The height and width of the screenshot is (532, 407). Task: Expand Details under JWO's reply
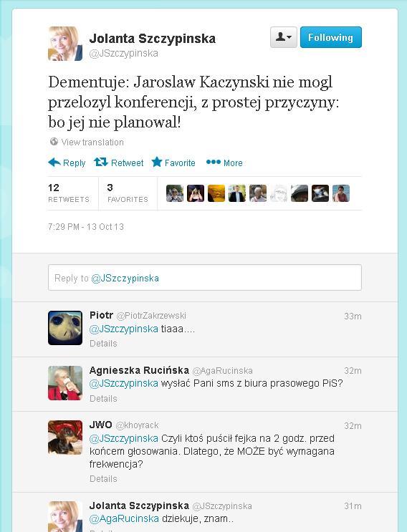click(103, 479)
